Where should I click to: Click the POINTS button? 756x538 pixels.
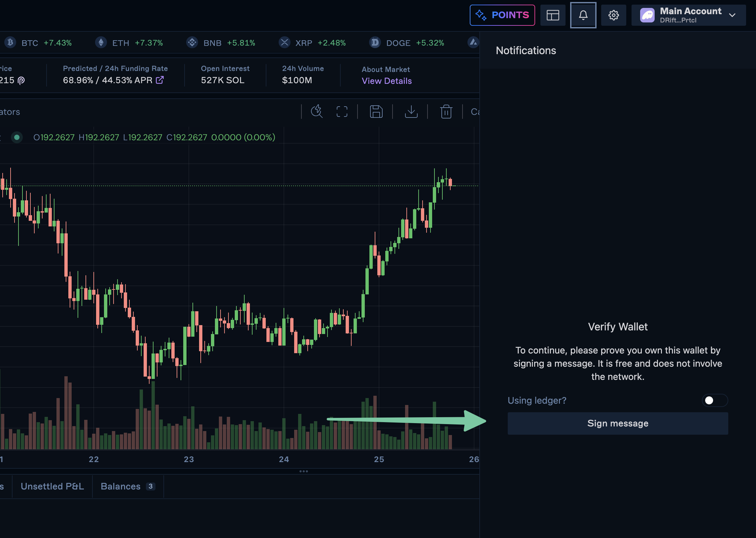tap(502, 15)
